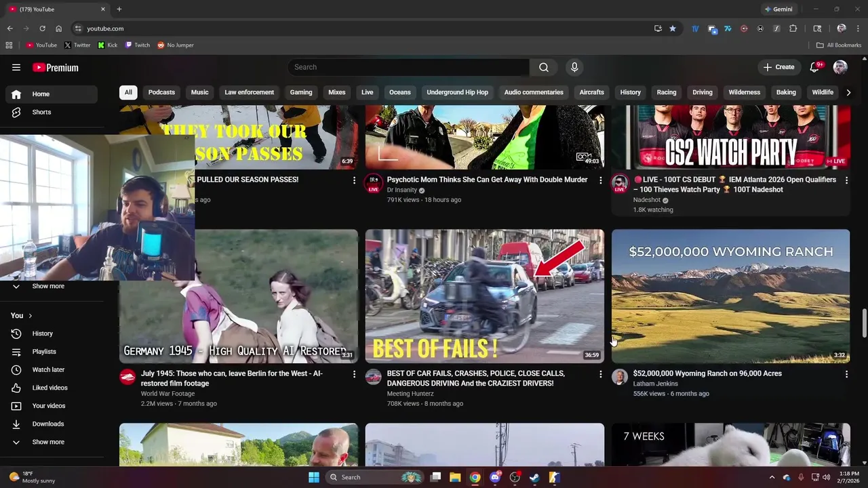Open Discord from the taskbar
The height and width of the screenshot is (488, 868).
[495, 477]
